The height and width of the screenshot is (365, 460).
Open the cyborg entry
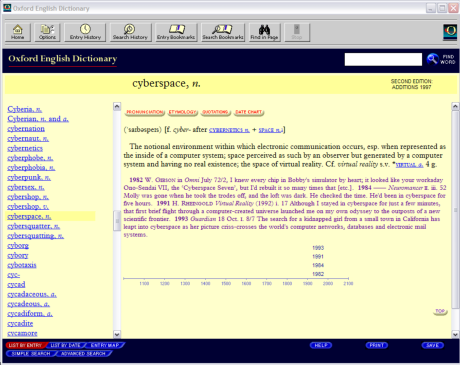click(x=18, y=245)
